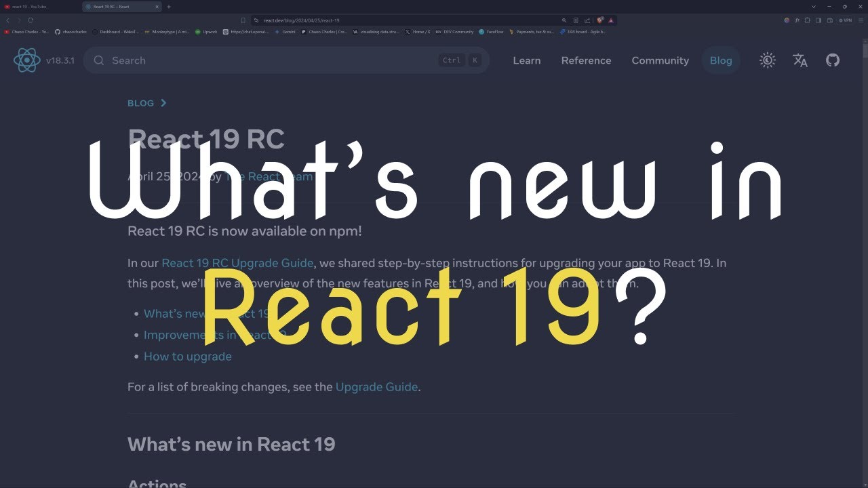Open a new tab with the plus button
Viewport: 868px width, 488px height.
point(169,7)
